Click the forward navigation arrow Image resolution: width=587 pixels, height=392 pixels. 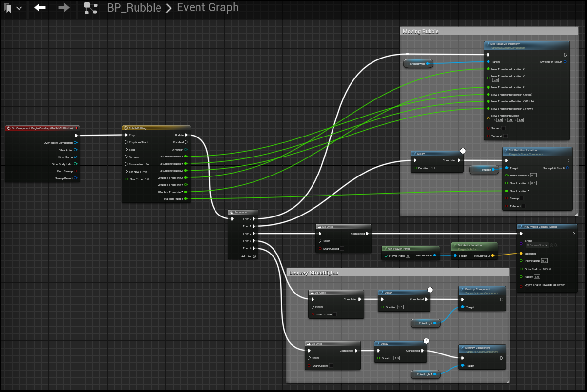(63, 8)
